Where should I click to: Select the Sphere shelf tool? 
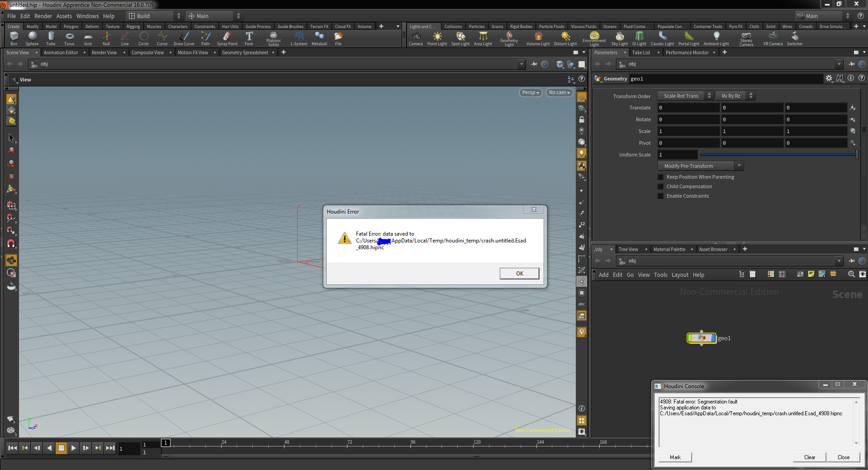click(32, 38)
